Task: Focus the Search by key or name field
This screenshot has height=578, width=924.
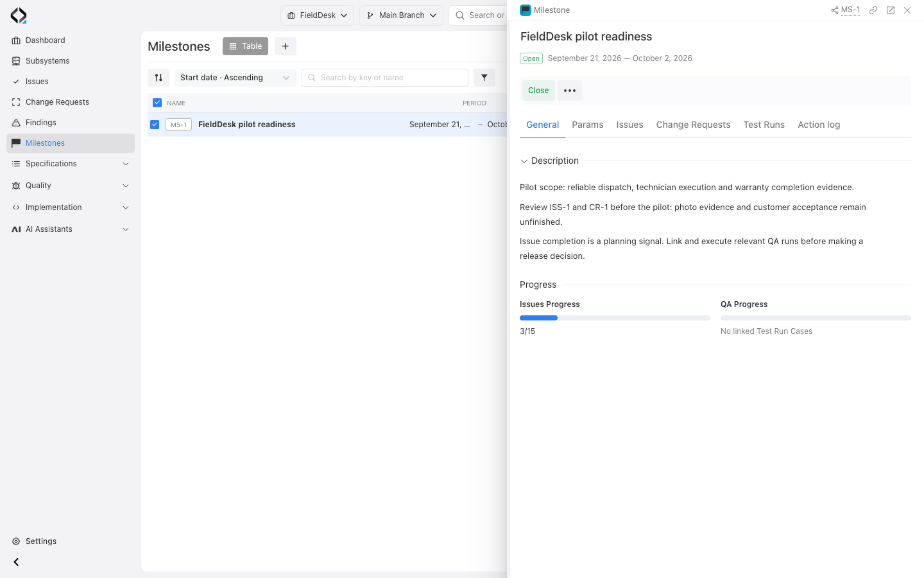Action: (x=385, y=78)
